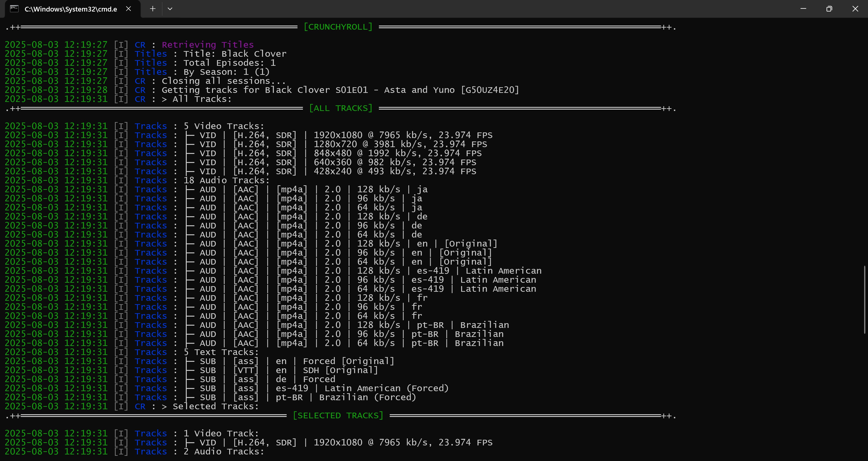Click "18 Audio Tracks:" text
868x461 pixels.
pos(226,180)
